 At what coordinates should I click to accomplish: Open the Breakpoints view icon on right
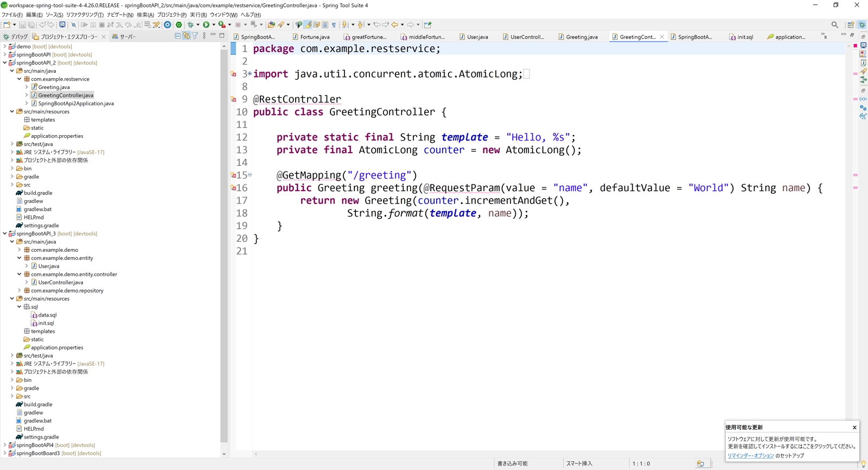point(863,107)
